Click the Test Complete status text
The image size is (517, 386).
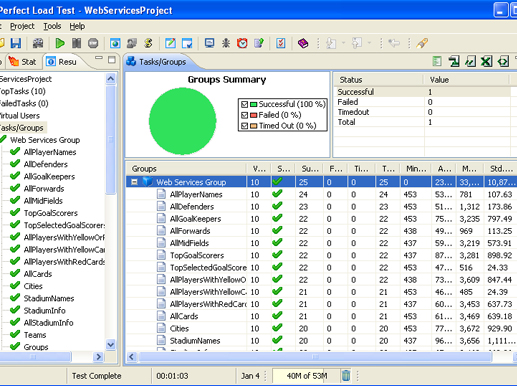pos(97,376)
